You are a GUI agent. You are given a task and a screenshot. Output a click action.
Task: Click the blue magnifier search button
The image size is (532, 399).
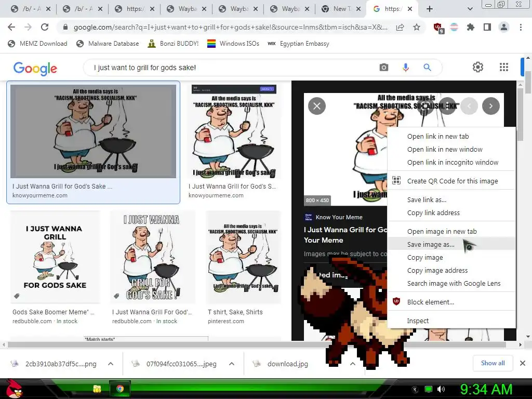tap(427, 67)
